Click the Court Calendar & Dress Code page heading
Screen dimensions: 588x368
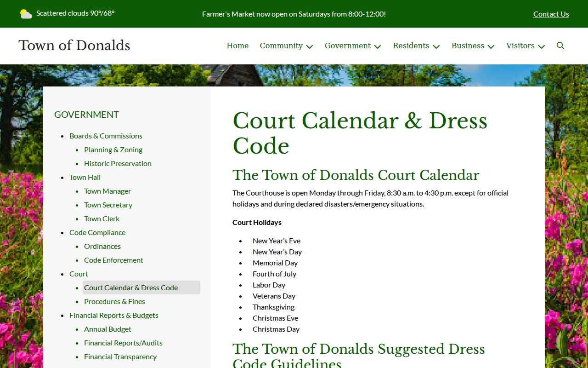(x=360, y=133)
